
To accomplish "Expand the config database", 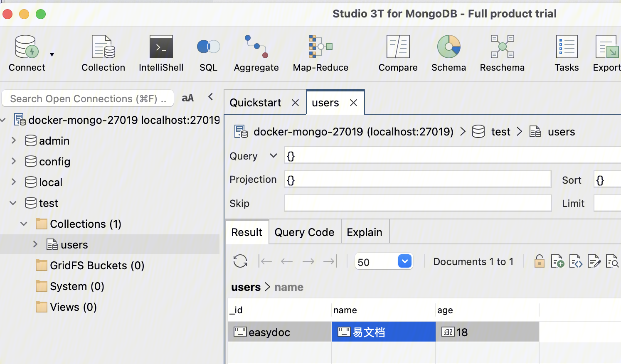I will (x=14, y=161).
